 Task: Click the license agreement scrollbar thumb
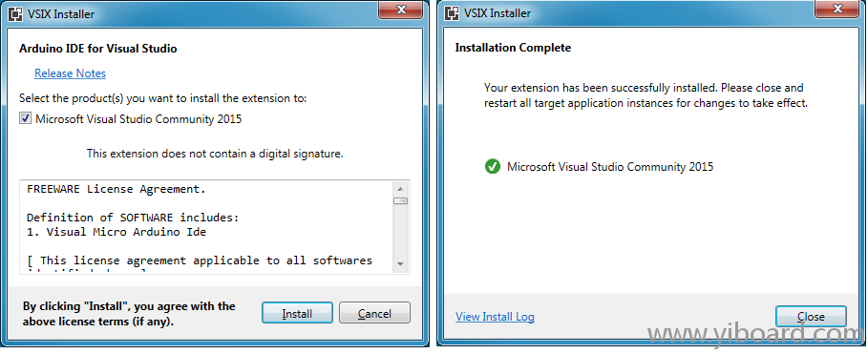400,200
